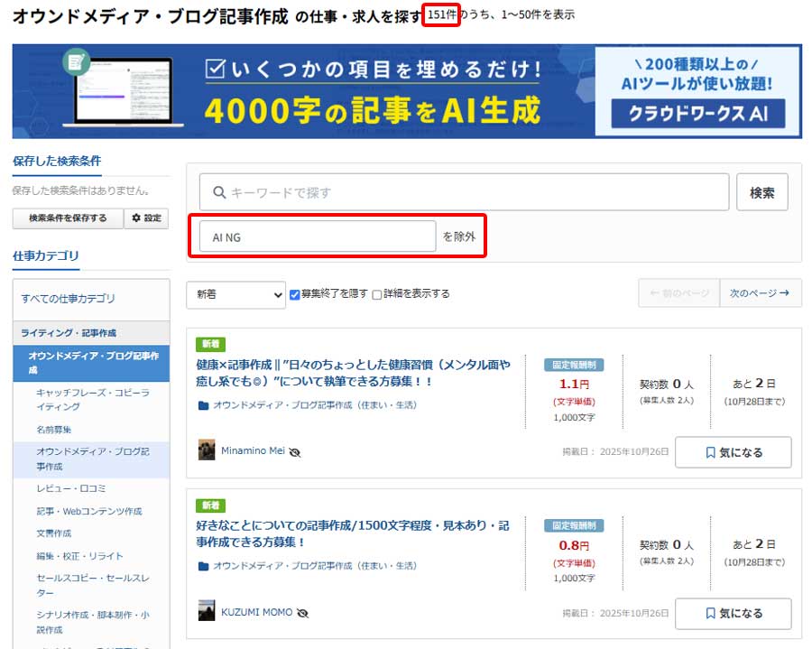Enable the 詳細を表示する checkbox
Screen dimensions: 812x649
click(377, 294)
